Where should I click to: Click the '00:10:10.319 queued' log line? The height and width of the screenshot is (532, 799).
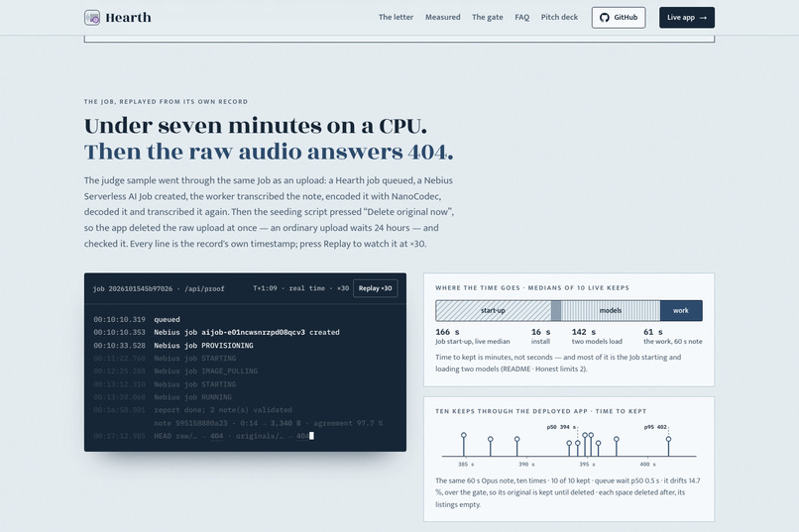(x=137, y=319)
